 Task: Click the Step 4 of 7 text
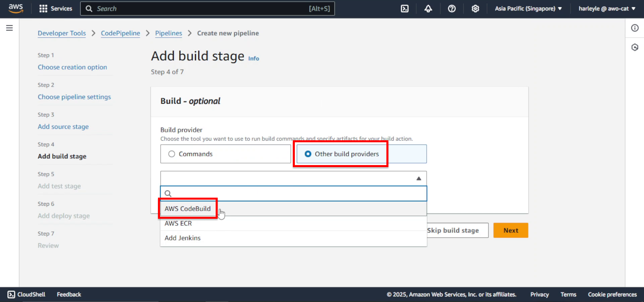pyautogui.click(x=167, y=72)
